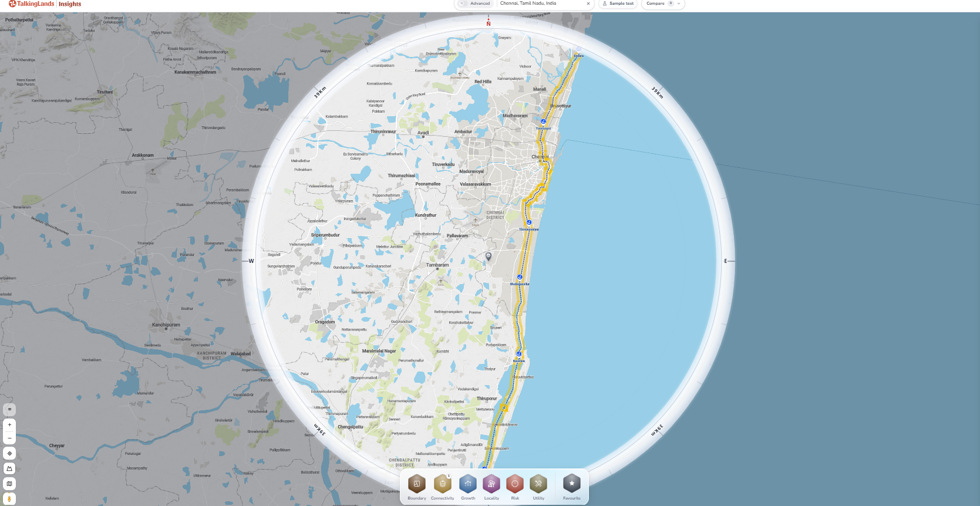The height and width of the screenshot is (506, 980).
Task: Click the north N compass marker
Action: 488,24
